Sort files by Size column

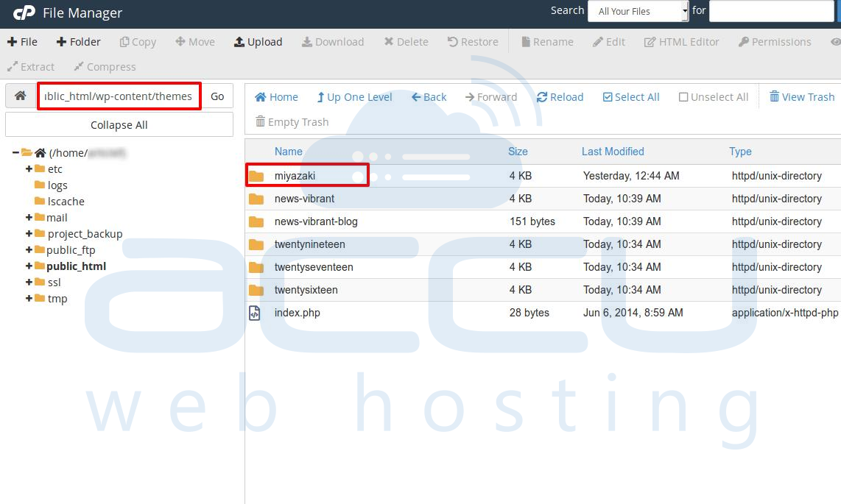click(518, 152)
